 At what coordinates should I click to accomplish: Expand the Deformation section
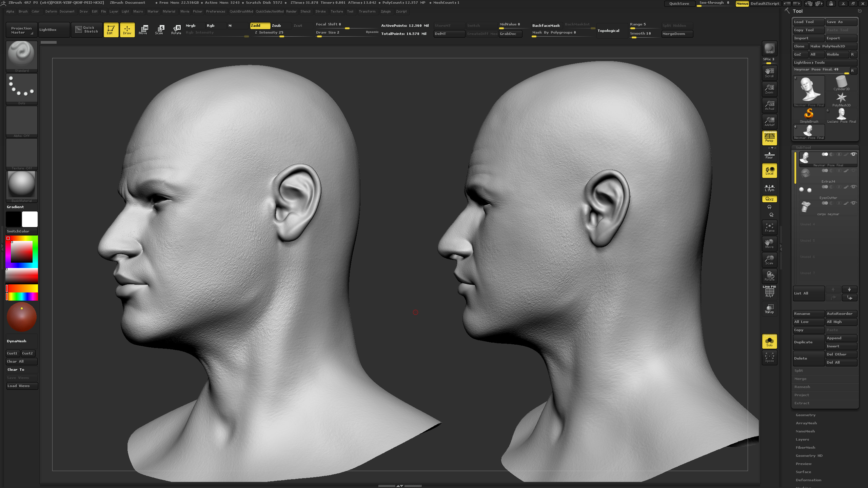coord(808,480)
